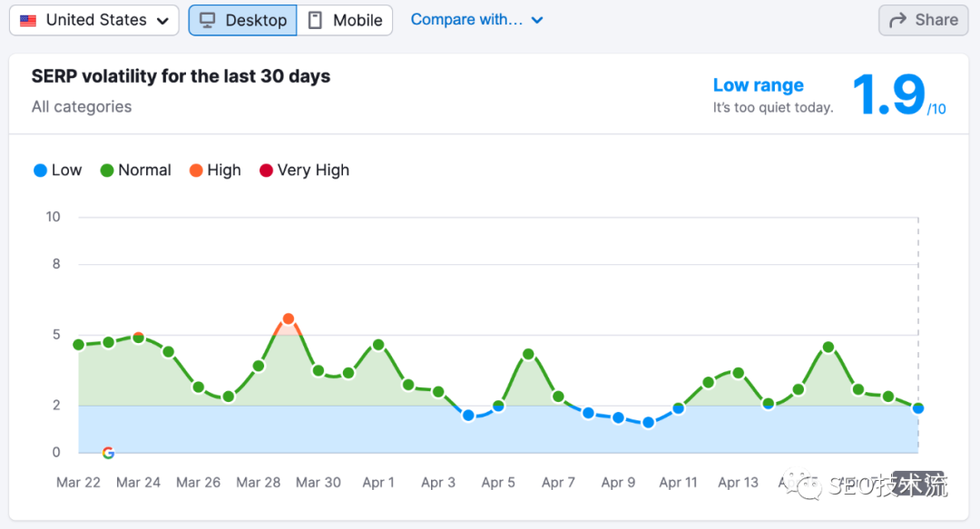Screen dimensions: 980x529
Task: Toggle the Very High legend filter
Action: coord(304,170)
